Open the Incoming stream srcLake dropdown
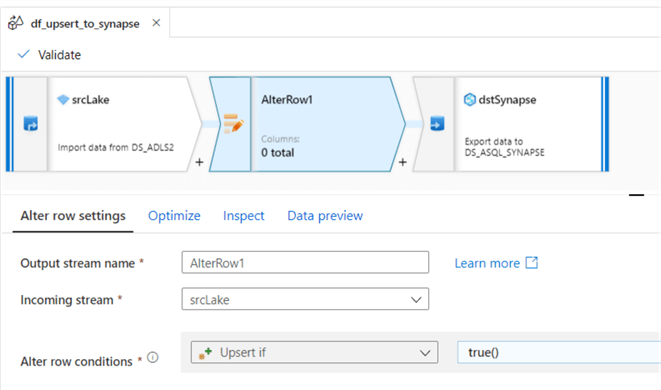The width and height of the screenshot is (661, 390). (305, 299)
